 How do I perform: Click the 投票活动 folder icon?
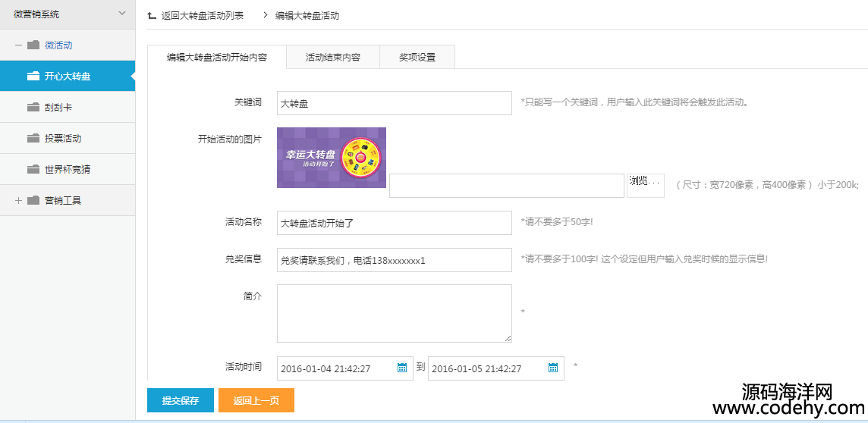pyautogui.click(x=33, y=138)
